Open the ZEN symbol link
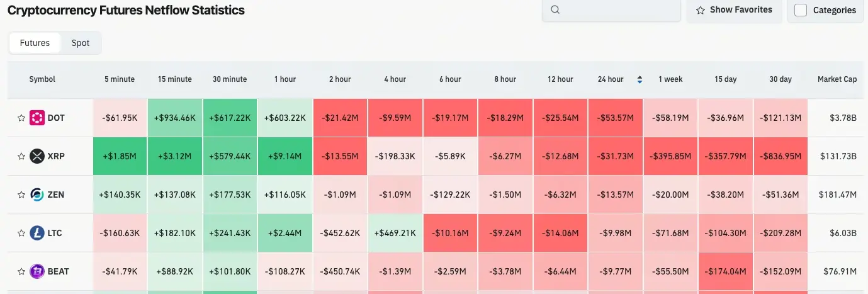This screenshot has height=294, width=868. coord(56,195)
